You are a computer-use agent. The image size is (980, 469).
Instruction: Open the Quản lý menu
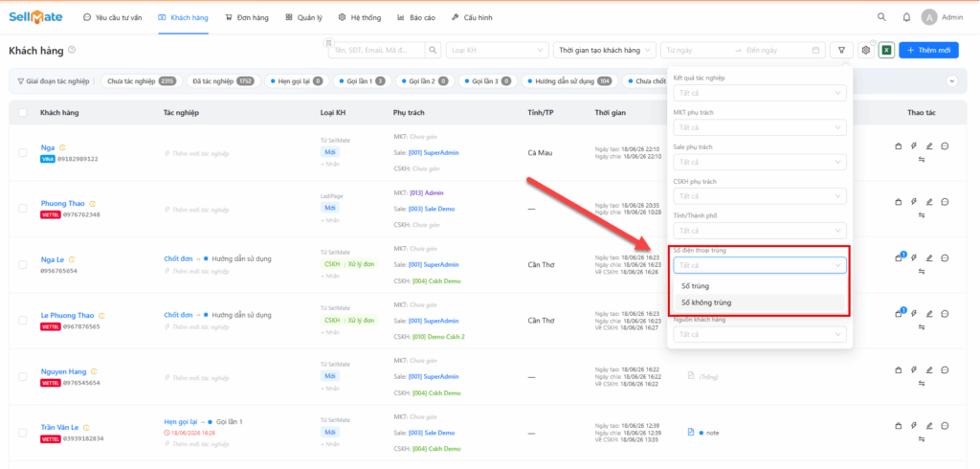303,17
